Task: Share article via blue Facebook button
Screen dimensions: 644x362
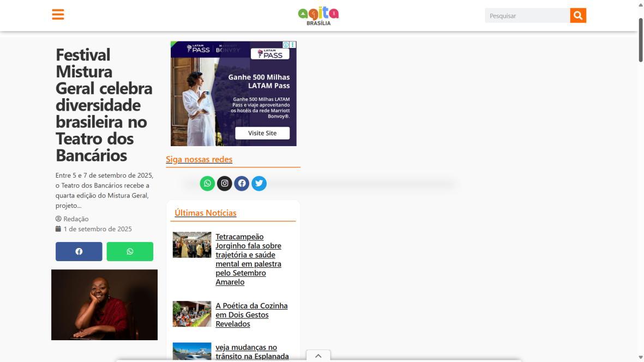Action: click(79, 251)
